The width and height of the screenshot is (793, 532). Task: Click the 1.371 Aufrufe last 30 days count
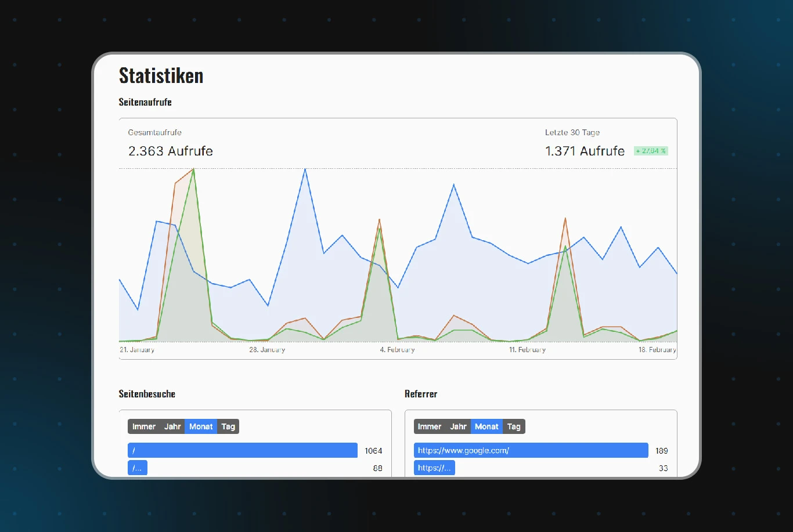tap(585, 151)
